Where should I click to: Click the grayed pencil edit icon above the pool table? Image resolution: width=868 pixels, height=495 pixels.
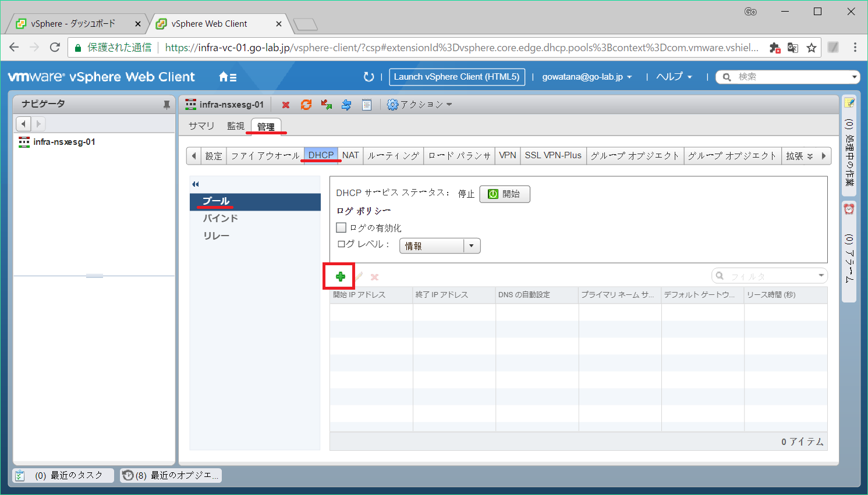359,277
